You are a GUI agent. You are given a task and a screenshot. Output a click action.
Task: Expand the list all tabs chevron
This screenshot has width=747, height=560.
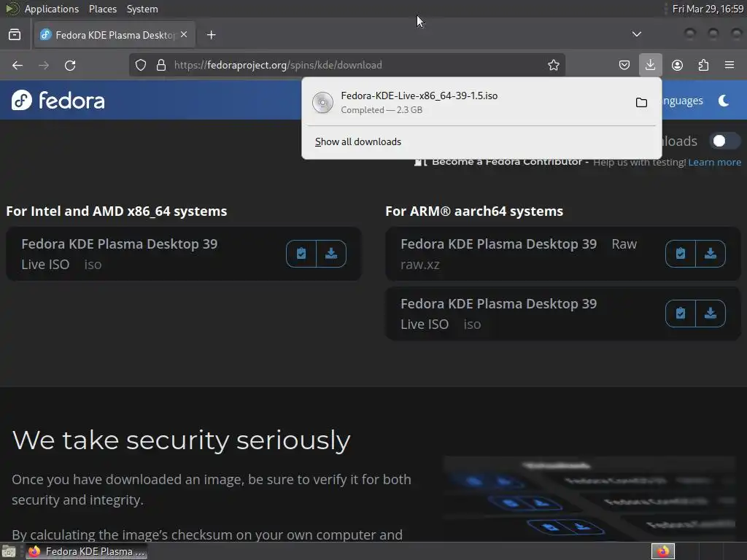click(x=636, y=34)
